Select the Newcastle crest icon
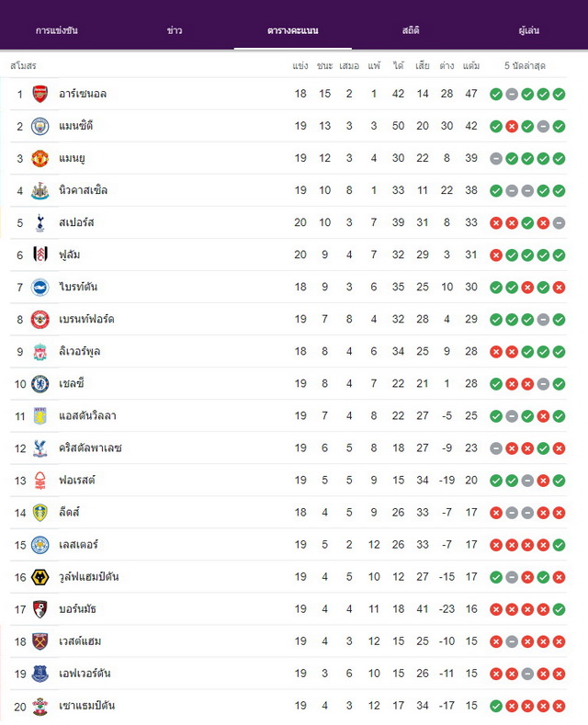The image size is (588, 725). [x=40, y=190]
